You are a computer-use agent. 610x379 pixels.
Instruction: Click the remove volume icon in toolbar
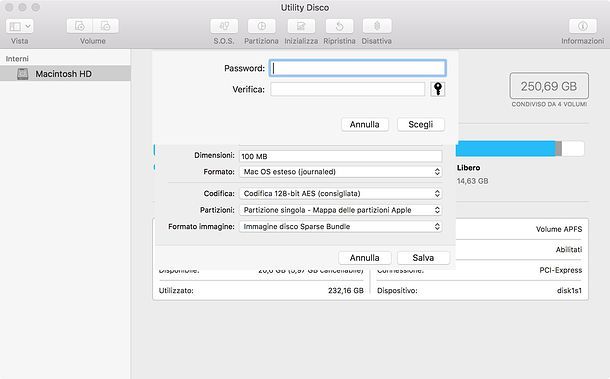coord(106,26)
